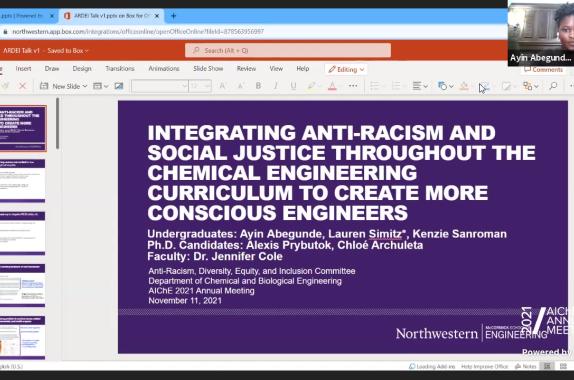The image size is (574, 380).
Task: Click the red font color icon
Action: coord(332,86)
